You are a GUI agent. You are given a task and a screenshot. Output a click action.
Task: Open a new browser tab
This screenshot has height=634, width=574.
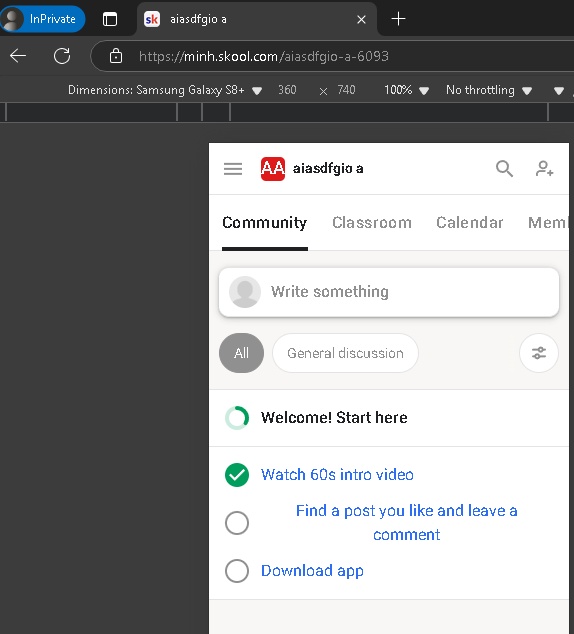coord(398,19)
